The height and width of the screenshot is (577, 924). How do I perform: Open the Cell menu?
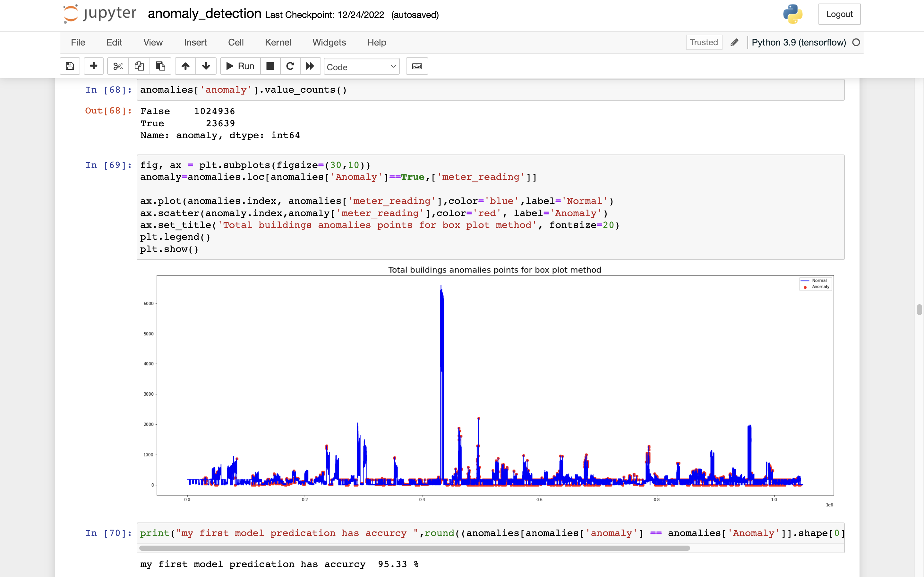(x=235, y=42)
